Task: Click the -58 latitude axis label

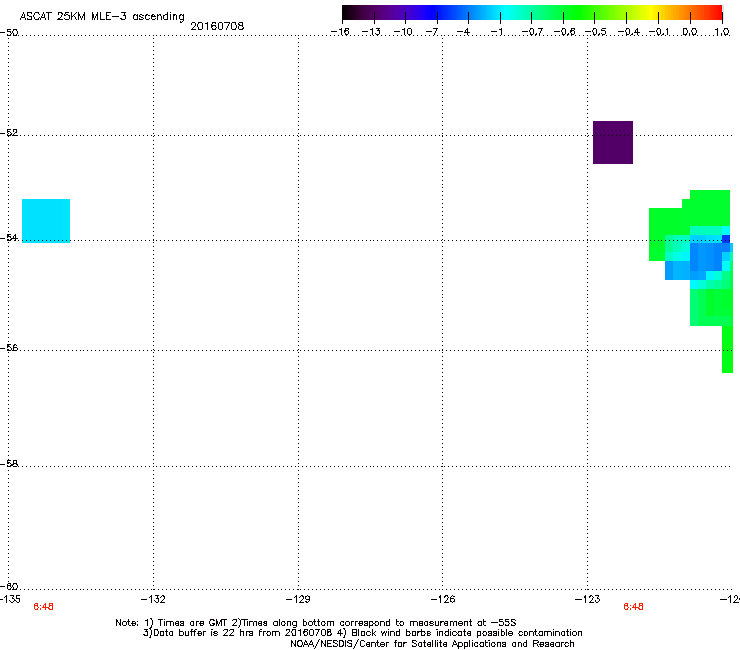Action: tap(9, 464)
